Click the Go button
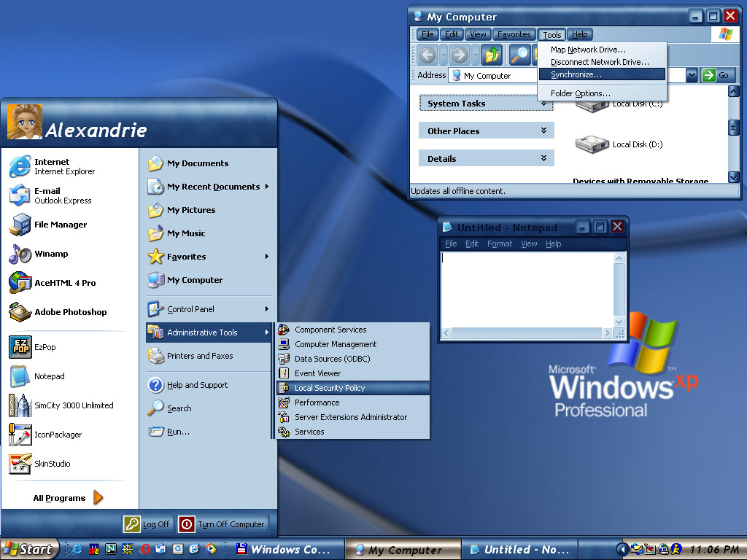Image resolution: width=747 pixels, height=560 pixels. tap(718, 75)
